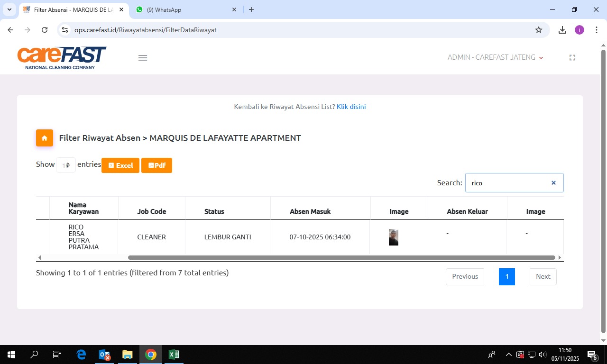
Task: Reload the page
Action: 45,30
